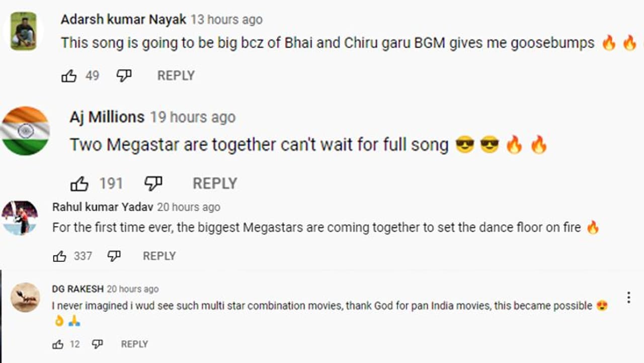Viewport: 644px width, 363px height.
Task: Dislike Rahul kumar Yadav's comment
Action: point(114,256)
